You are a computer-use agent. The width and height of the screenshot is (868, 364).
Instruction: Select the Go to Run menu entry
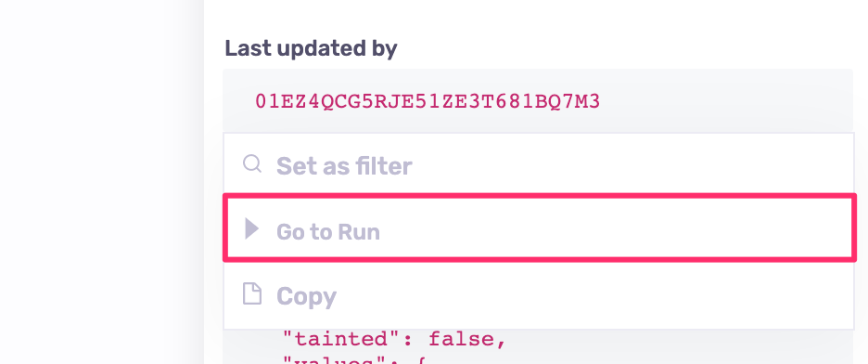tap(539, 227)
